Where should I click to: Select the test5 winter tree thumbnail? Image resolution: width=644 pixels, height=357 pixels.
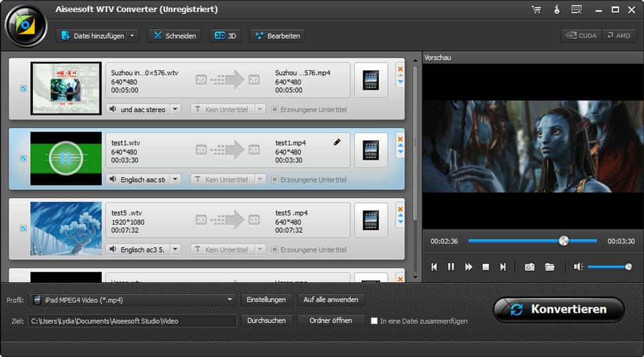[66, 228]
